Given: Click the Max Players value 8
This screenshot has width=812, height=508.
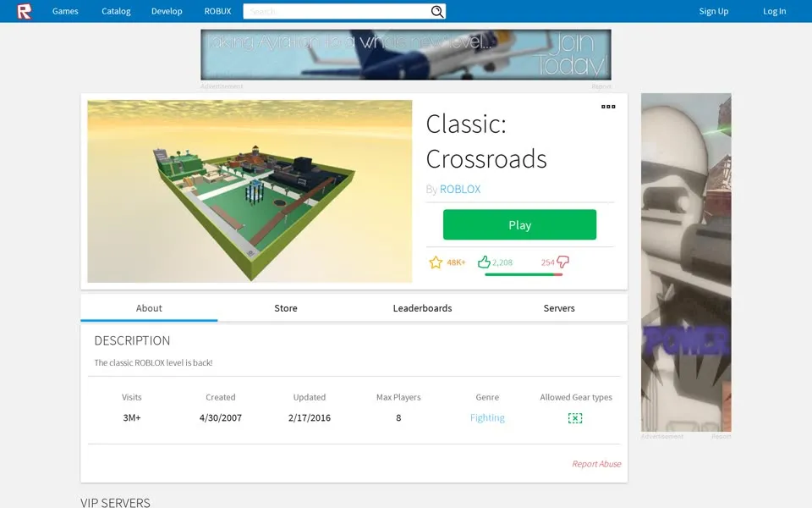Looking at the screenshot, I should tap(398, 417).
